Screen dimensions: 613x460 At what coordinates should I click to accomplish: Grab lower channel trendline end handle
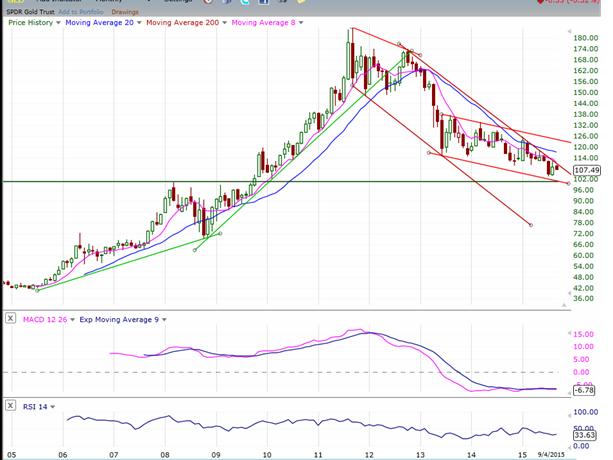coord(530,225)
